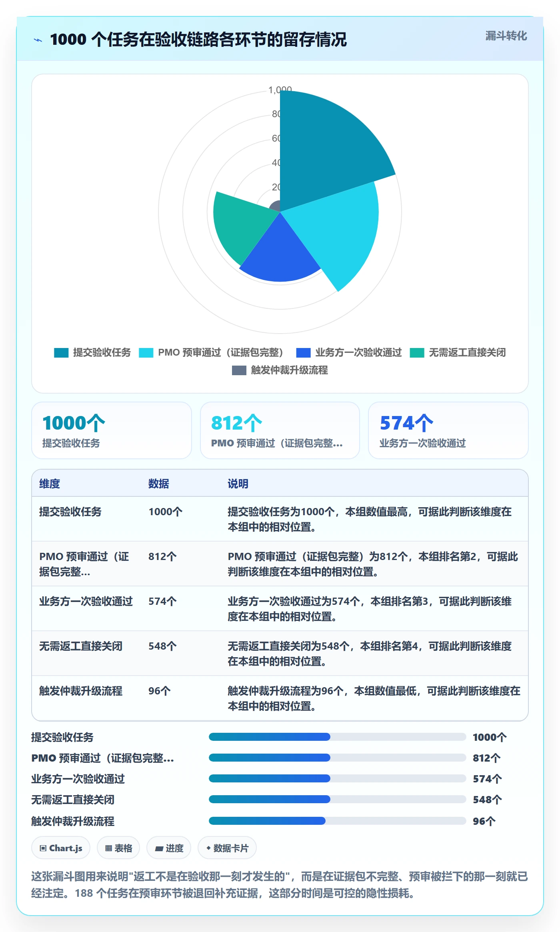Click the lightning icon beside the title
Viewport: 560px width, 932px height.
38,40
